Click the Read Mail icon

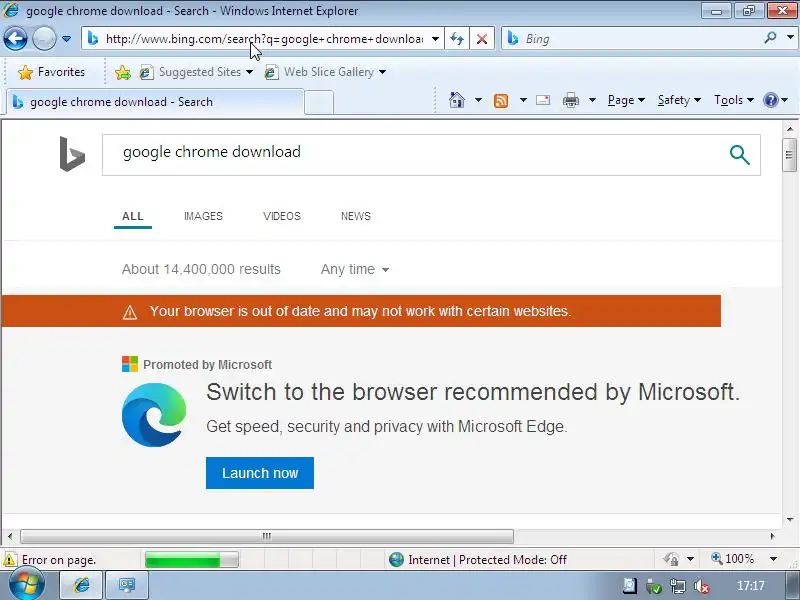point(543,100)
